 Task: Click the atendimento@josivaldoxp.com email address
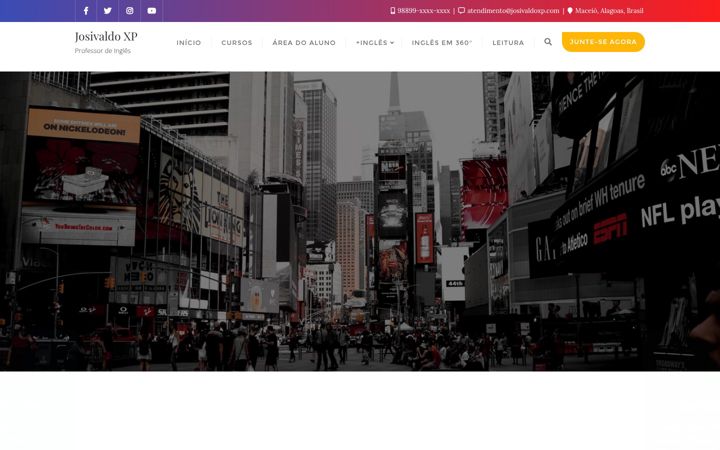click(513, 11)
